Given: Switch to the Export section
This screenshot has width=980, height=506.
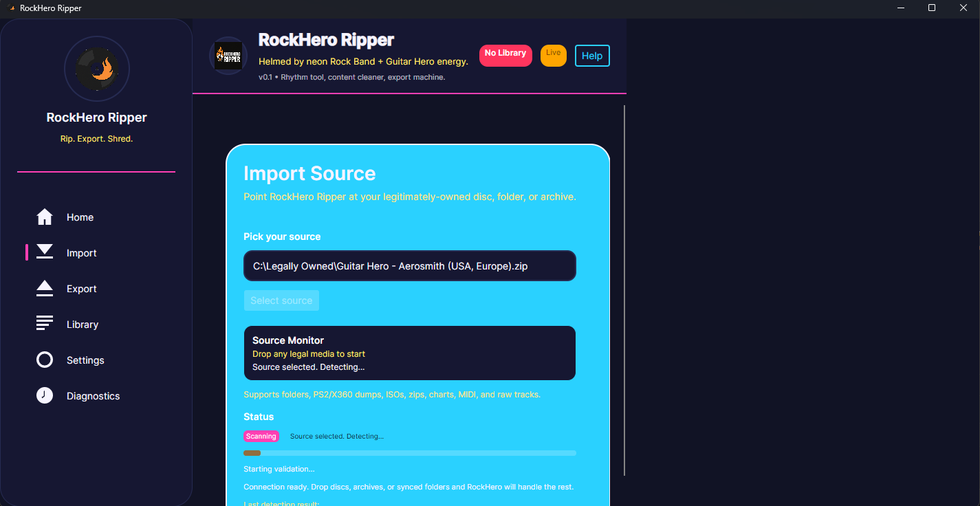Looking at the screenshot, I should [81, 288].
